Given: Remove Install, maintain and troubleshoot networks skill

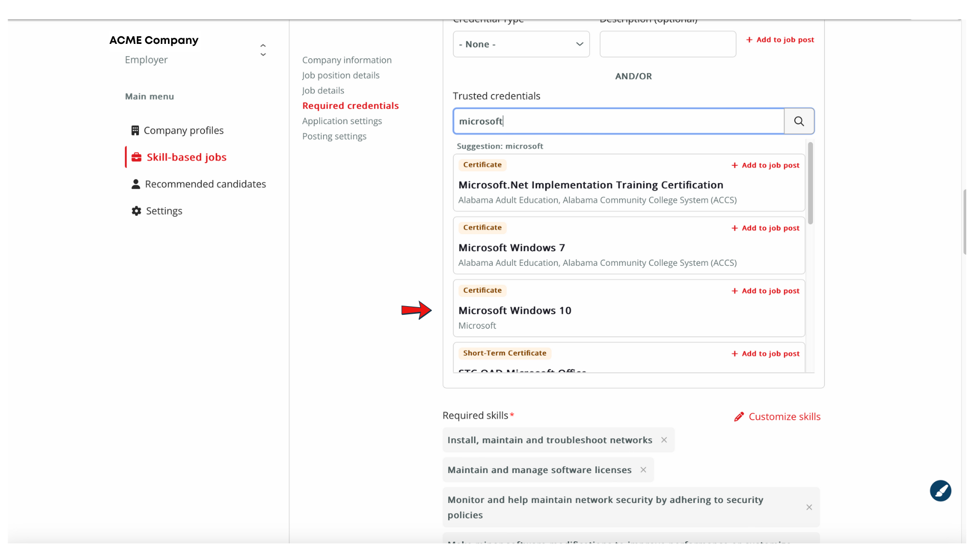Looking at the screenshot, I should click(664, 440).
